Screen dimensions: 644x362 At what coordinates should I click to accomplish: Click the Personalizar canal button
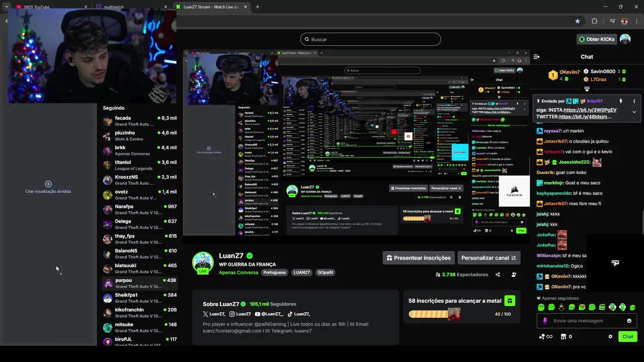(x=489, y=258)
